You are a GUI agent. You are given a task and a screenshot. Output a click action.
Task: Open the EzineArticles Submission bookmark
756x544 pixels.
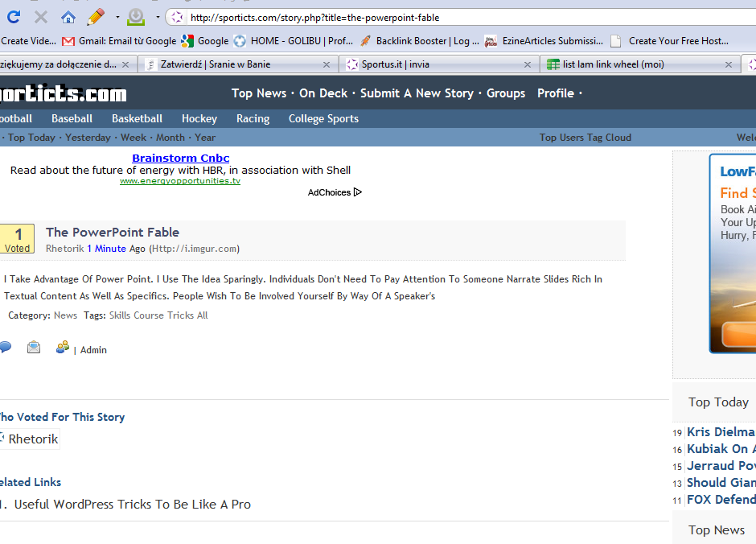(x=544, y=41)
